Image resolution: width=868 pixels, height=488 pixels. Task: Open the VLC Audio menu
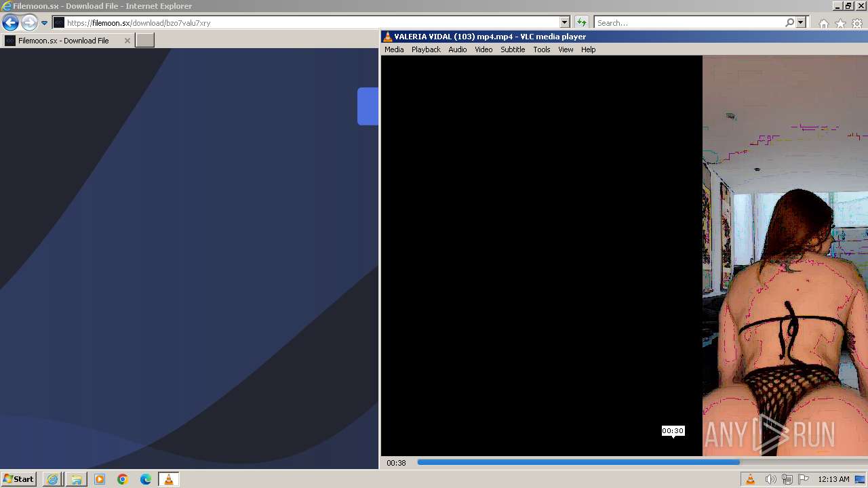point(457,49)
